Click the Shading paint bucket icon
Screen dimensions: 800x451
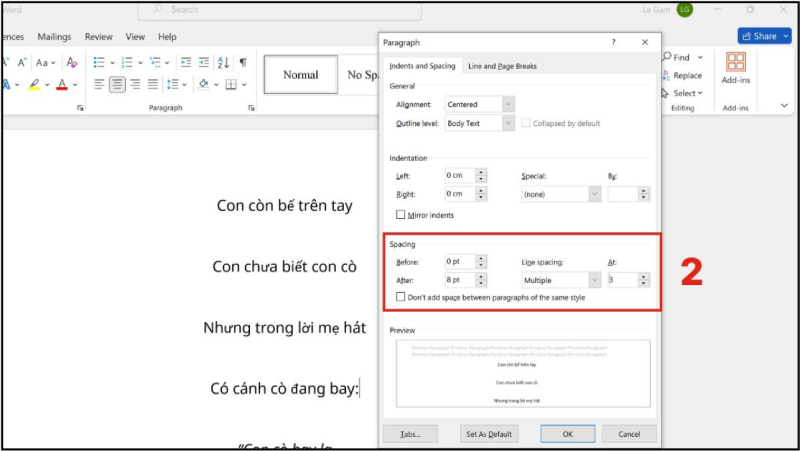tap(204, 84)
